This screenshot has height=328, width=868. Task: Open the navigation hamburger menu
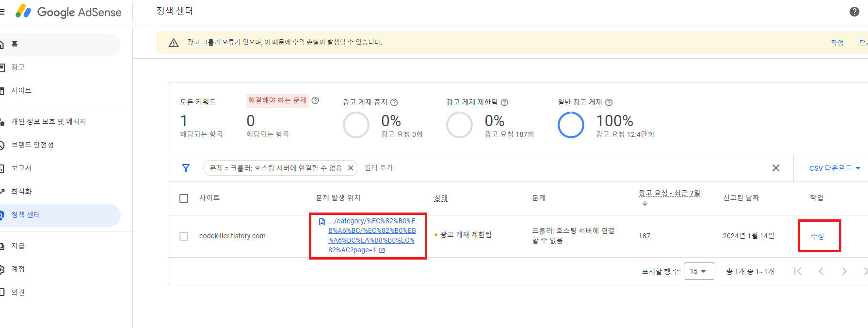tap(2, 12)
